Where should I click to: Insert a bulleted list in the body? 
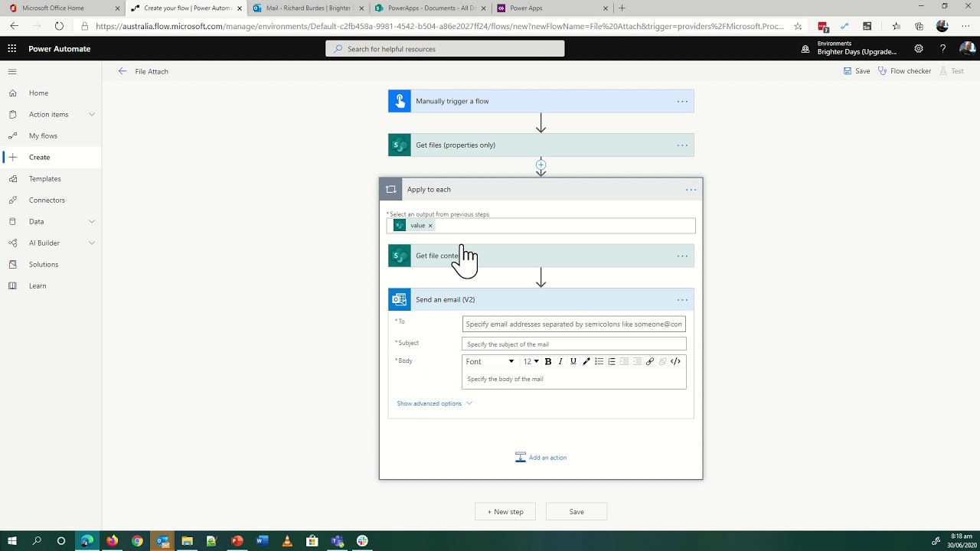point(599,361)
